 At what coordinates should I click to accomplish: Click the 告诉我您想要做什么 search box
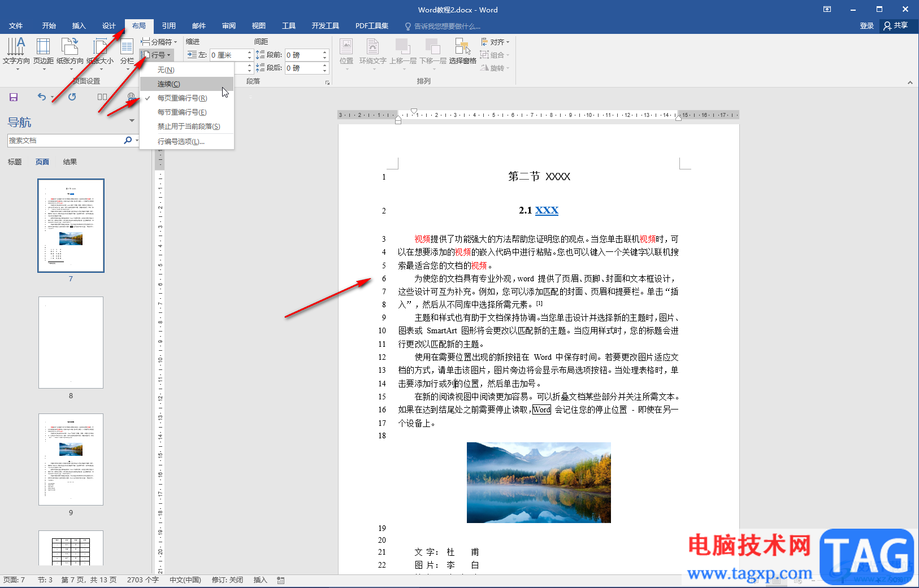click(443, 26)
